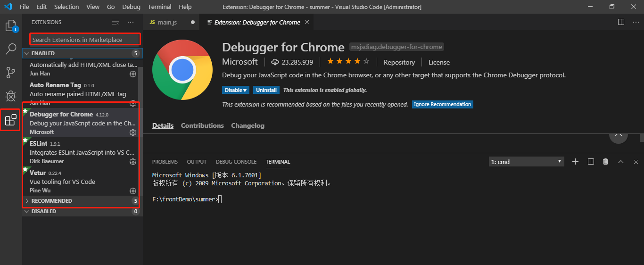Click the star rating of the extension
The width and height of the screenshot is (644, 265).
coord(348,62)
